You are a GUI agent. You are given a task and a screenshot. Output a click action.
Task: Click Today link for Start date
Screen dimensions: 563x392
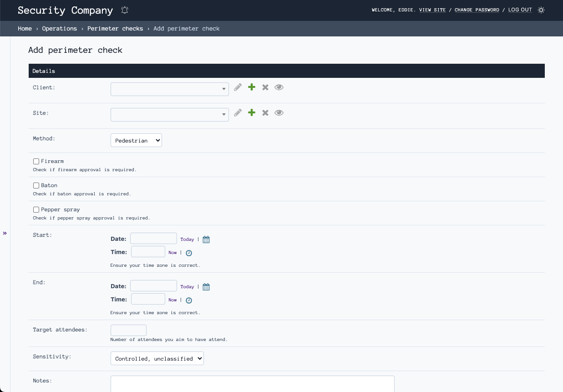(187, 239)
